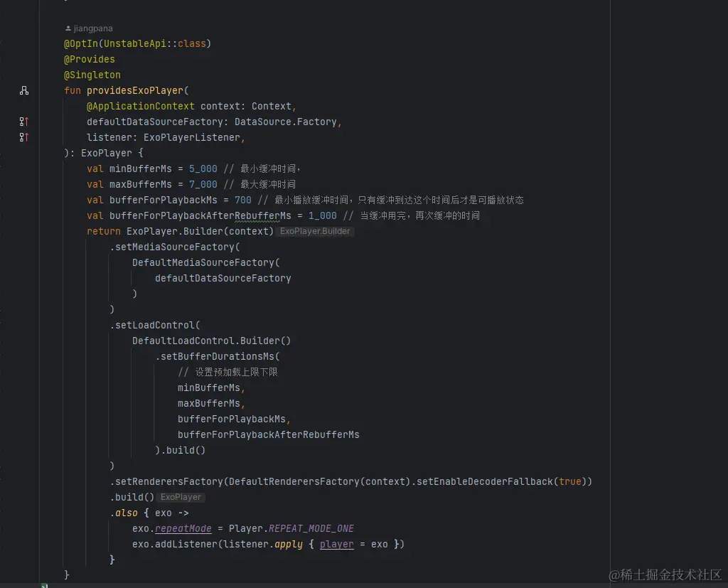Click the .also scope function
The height and width of the screenshot is (588, 728).
(124, 513)
